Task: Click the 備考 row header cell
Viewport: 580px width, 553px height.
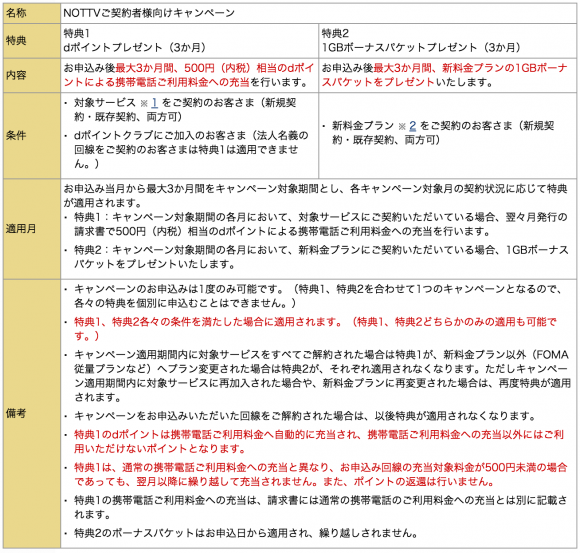Action: (x=32, y=414)
